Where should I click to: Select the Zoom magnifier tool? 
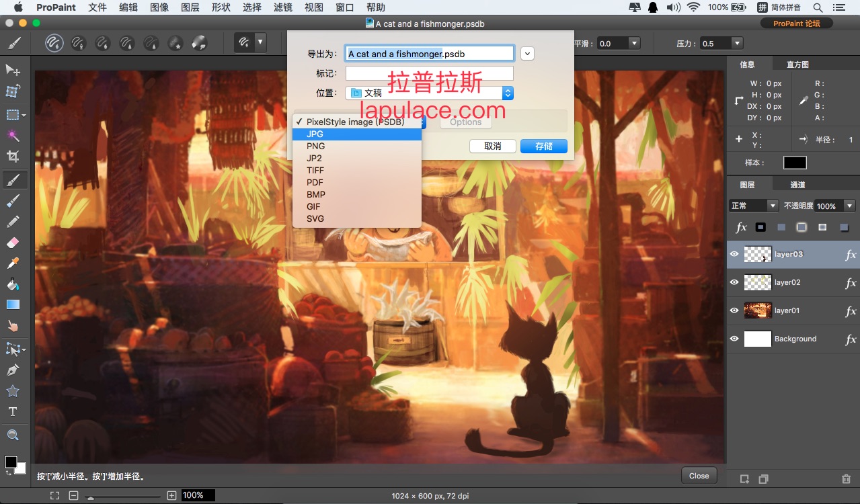click(13, 435)
